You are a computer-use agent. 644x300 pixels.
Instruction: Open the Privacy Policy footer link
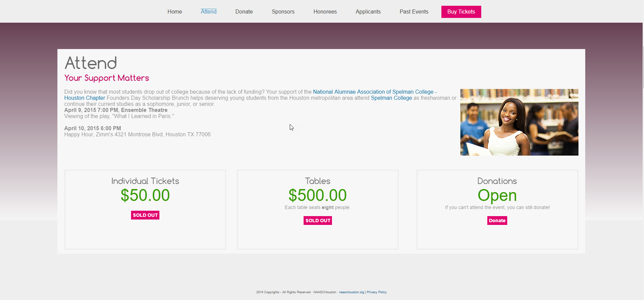click(x=377, y=292)
